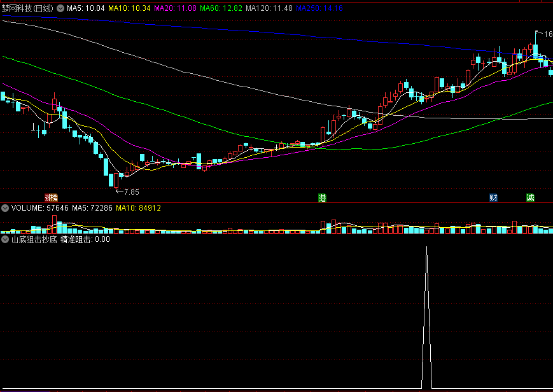Click the green 减 event marker
The height and width of the screenshot is (392, 553).
(530, 197)
